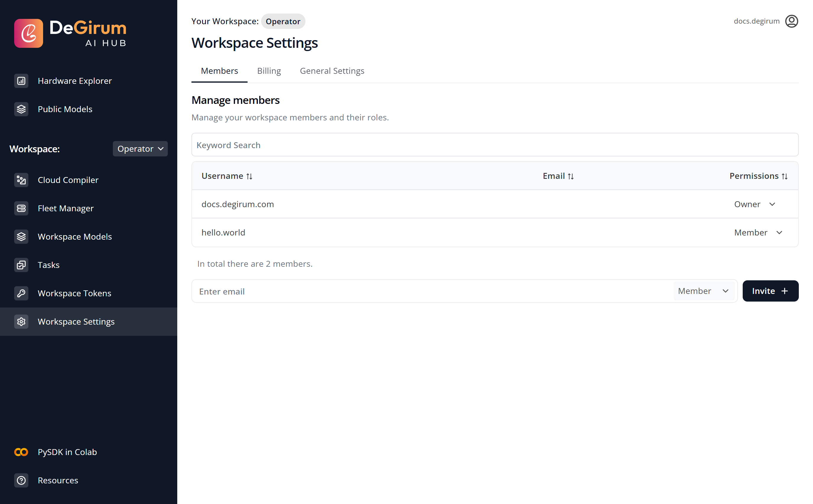The width and height of the screenshot is (813, 504).
Task: Open Fleet Manager using its server icon
Action: [x=21, y=208]
